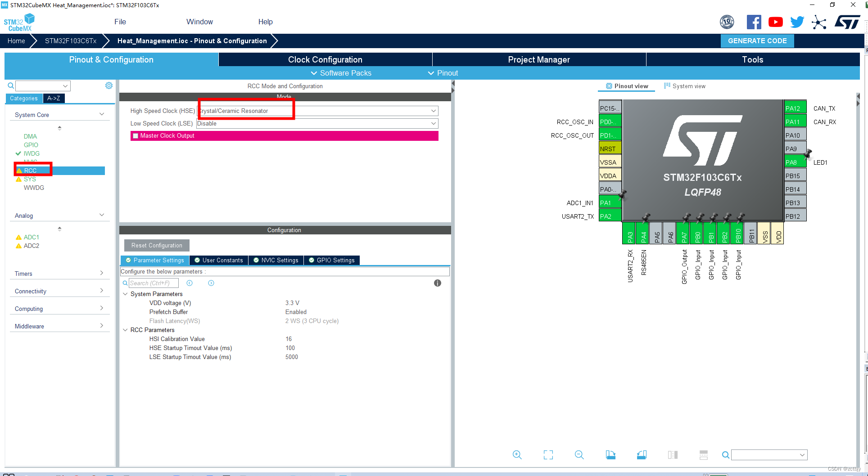Rotate the chip view clockwise
The width and height of the screenshot is (868, 476).
point(610,455)
